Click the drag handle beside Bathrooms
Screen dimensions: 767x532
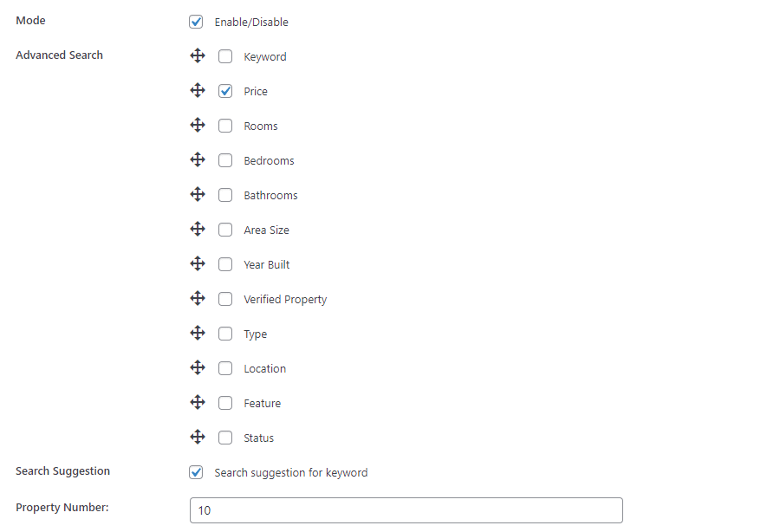pos(198,194)
